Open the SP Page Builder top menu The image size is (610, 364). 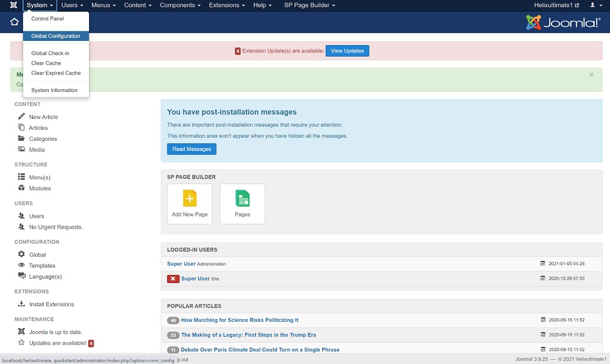coord(310,5)
